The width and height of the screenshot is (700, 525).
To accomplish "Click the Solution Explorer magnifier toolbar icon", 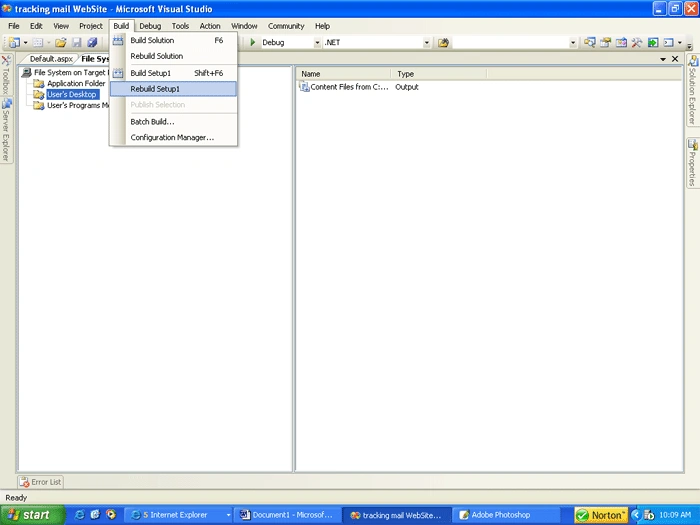I will click(x=589, y=42).
